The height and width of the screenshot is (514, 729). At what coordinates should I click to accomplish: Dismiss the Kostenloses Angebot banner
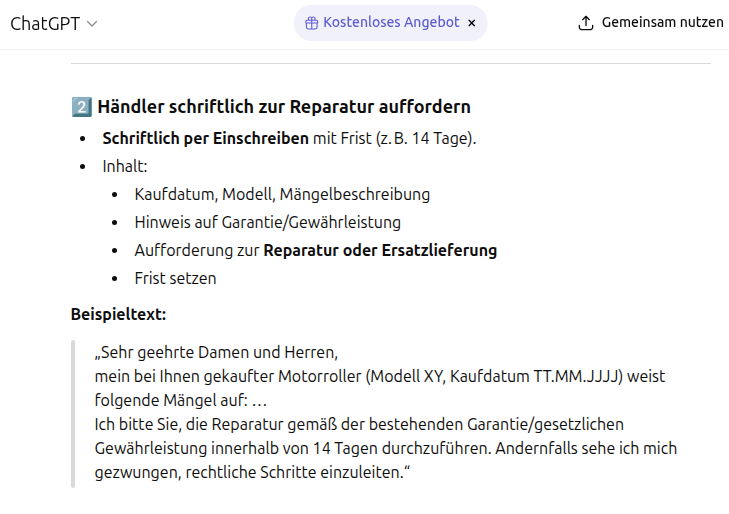pyautogui.click(x=472, y=23)
